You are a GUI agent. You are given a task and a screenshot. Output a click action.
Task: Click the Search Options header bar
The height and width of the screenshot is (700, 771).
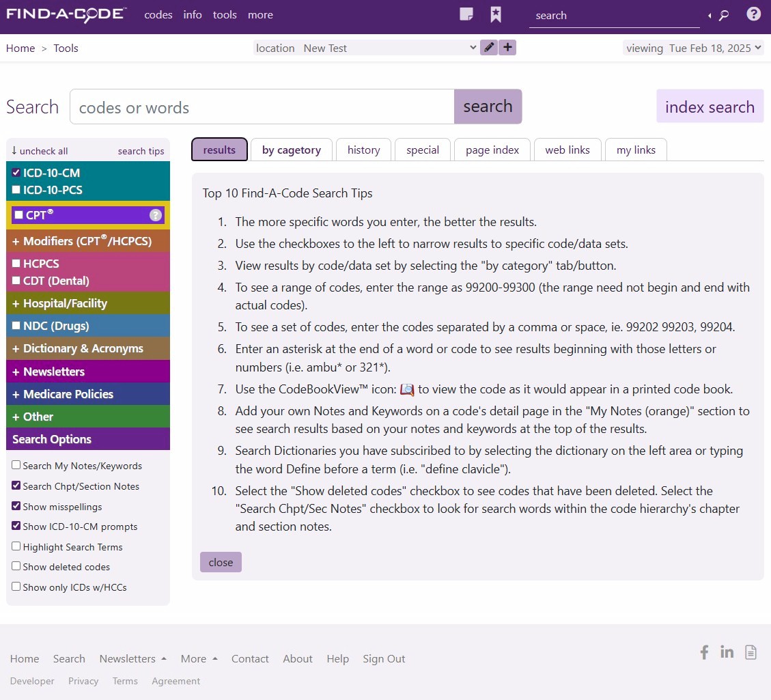tap(88, 439)
